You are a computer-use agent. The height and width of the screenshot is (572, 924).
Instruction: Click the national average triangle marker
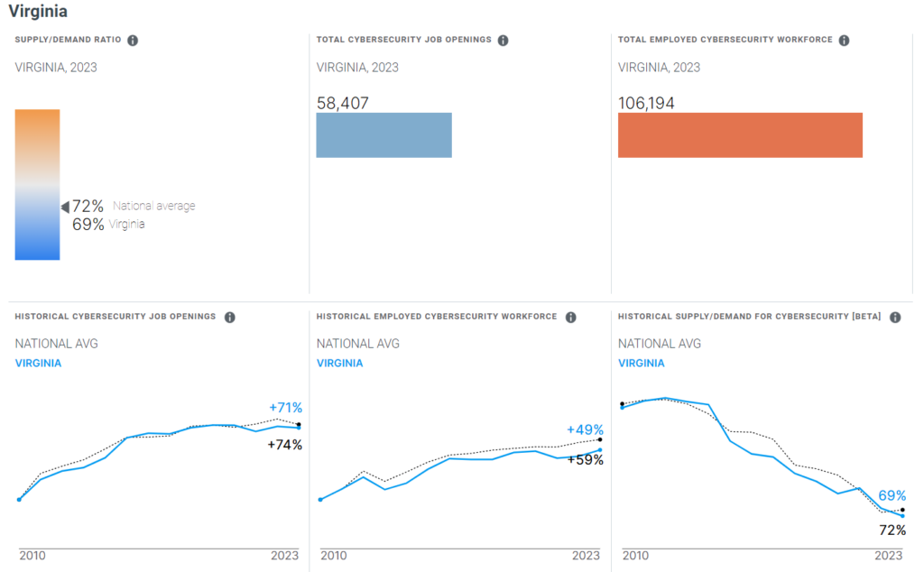click(65, 208)
